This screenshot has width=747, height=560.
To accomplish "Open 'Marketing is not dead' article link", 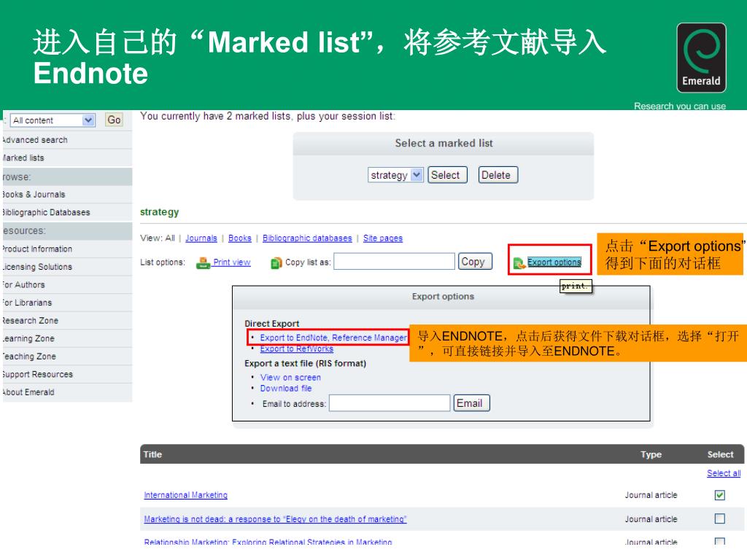I will 275,518.
